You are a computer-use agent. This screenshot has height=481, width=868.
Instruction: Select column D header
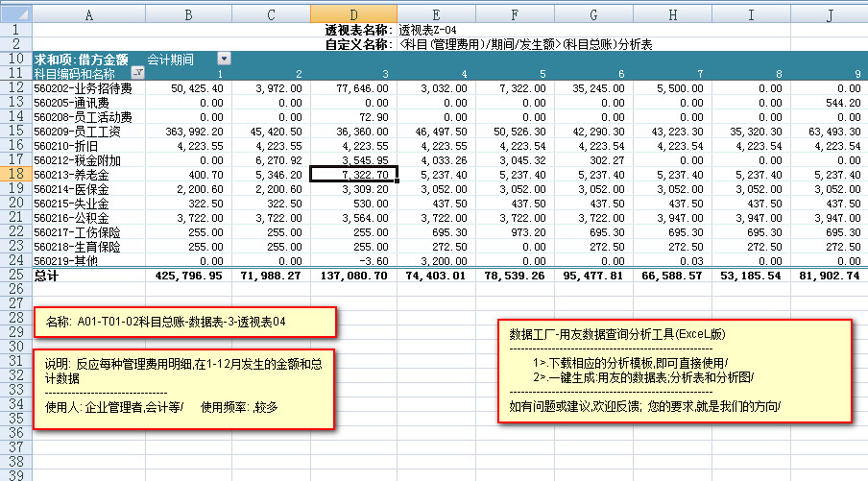coord(353,15)
